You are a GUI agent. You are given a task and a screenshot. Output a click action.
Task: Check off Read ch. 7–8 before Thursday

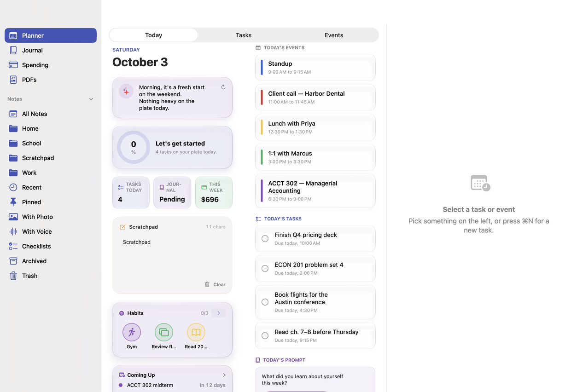pyautogui.click(x=265, y=335)
